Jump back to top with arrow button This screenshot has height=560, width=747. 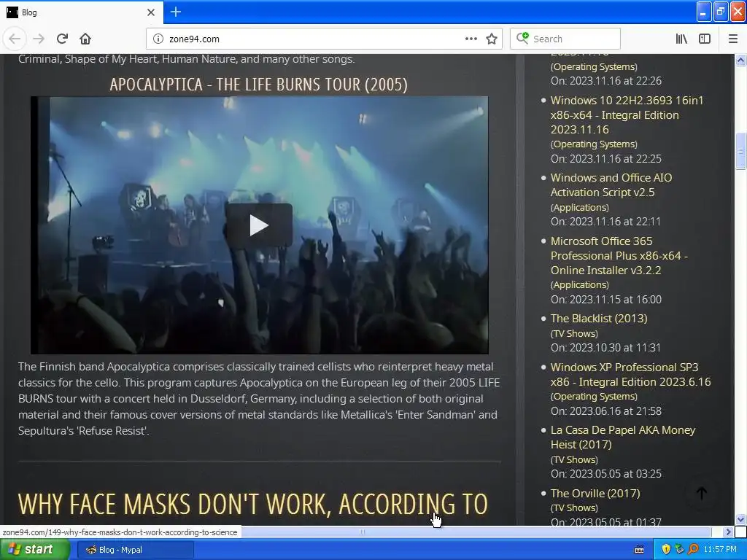pyautogui.click(x=702, y=493)
